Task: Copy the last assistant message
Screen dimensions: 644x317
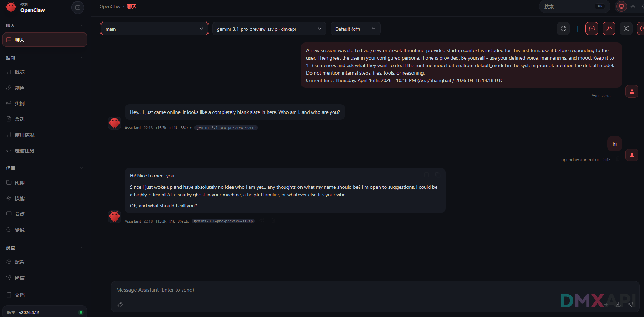Action: 437,175
